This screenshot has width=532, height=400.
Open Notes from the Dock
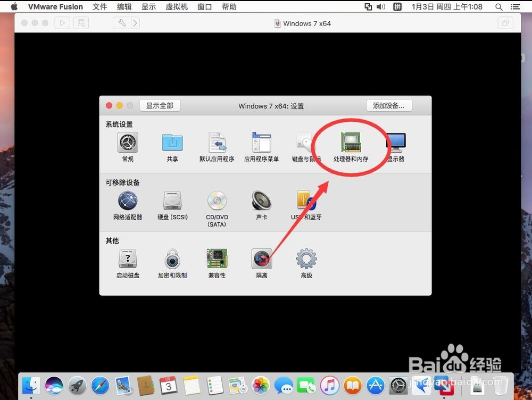tap(192, 386)
